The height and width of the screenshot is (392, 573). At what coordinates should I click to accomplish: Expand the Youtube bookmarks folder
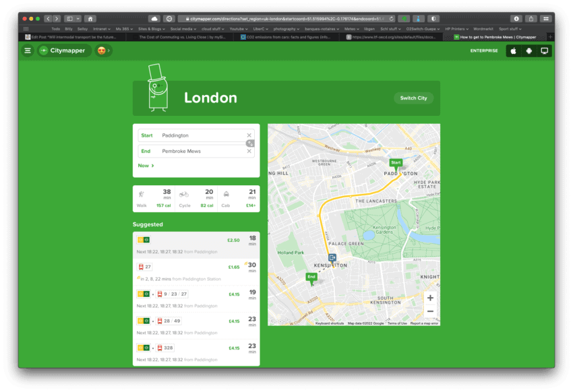click(238, 29)
